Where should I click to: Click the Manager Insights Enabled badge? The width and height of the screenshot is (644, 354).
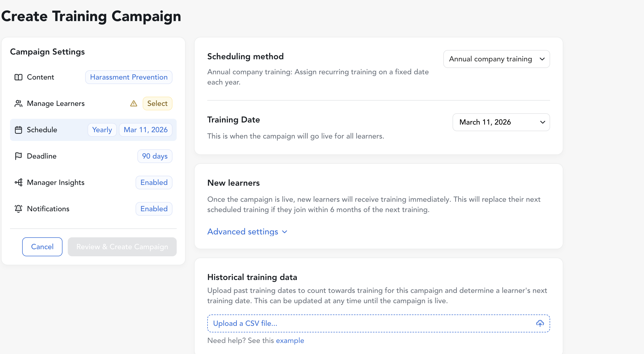[154, 183]
